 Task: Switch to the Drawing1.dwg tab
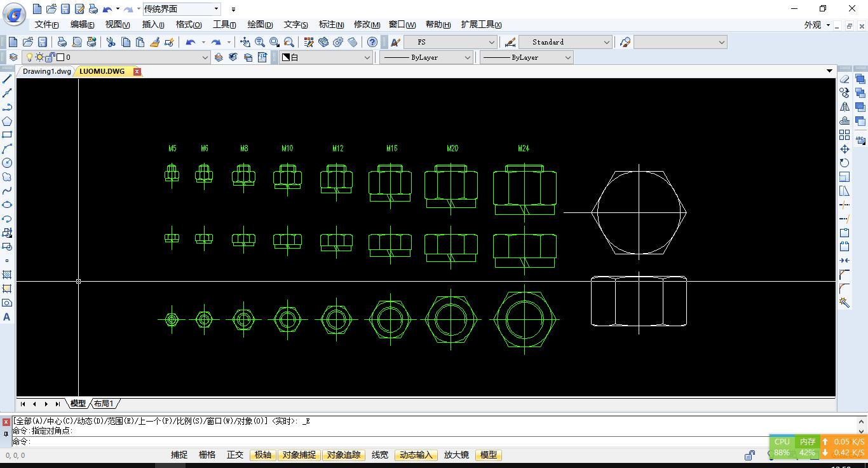click(x=46, y=71)
